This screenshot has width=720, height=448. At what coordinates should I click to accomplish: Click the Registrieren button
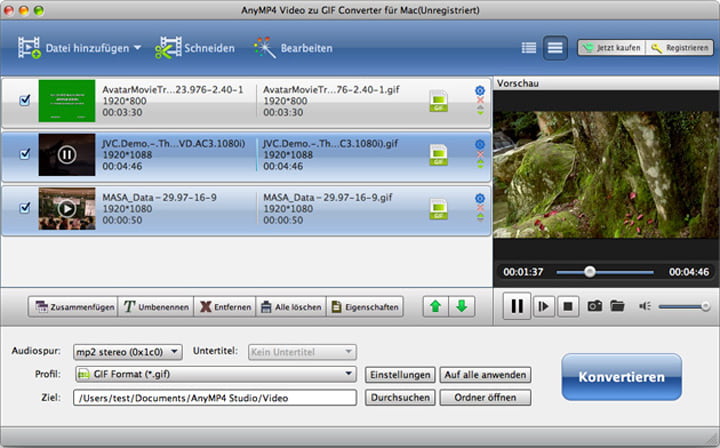[x=680, y=48]
